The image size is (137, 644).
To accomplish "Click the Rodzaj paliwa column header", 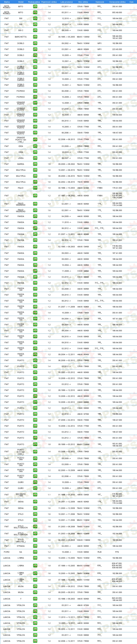I will pyautogui.click(x=34, y=2).
